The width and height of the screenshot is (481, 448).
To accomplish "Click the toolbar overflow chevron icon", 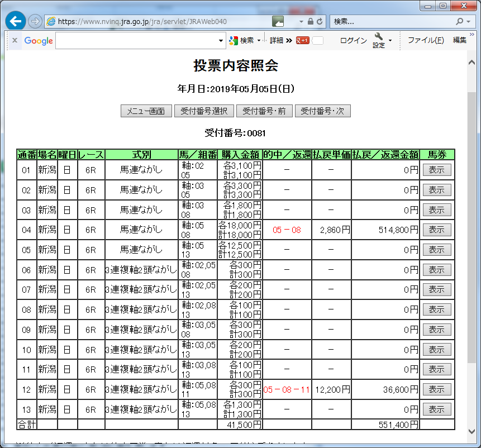I will pos(472,34).
